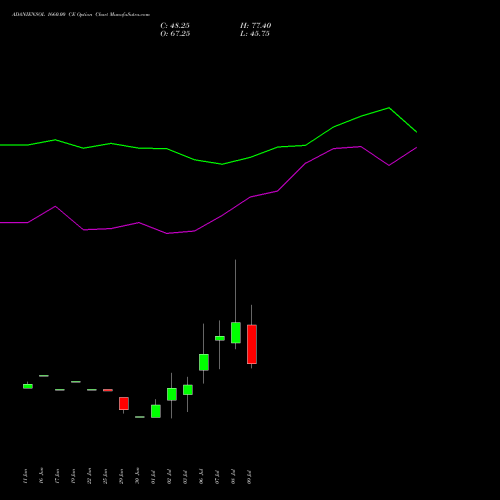Click the 09 Jul date axis label
This screenshot has height=500, width=500.
249,477
